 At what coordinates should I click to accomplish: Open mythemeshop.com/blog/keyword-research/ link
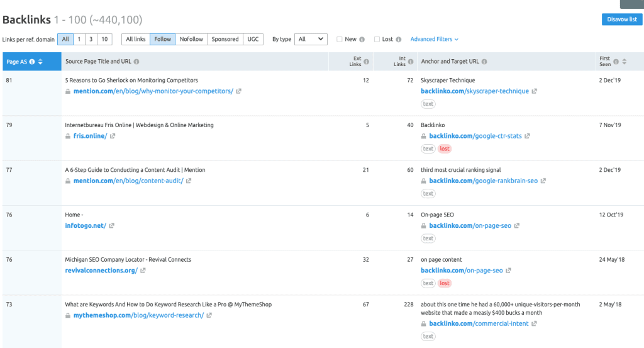click(138, 315)
